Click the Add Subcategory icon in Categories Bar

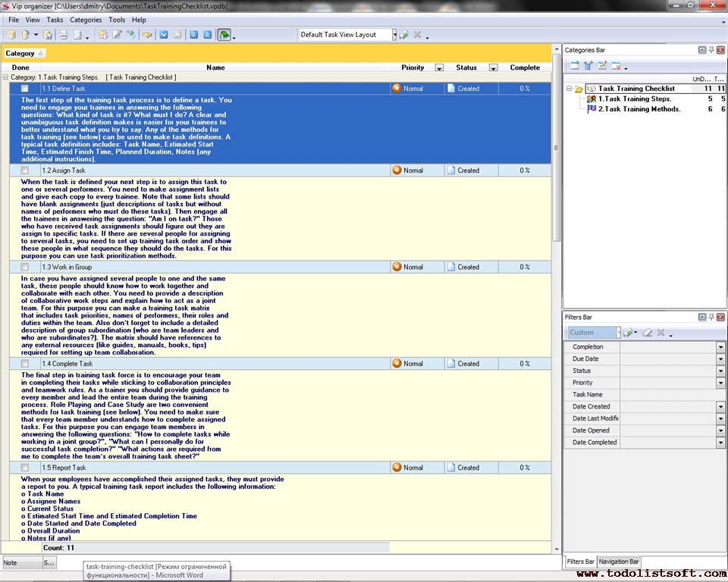pyautogui.click(x=588, y=66)
